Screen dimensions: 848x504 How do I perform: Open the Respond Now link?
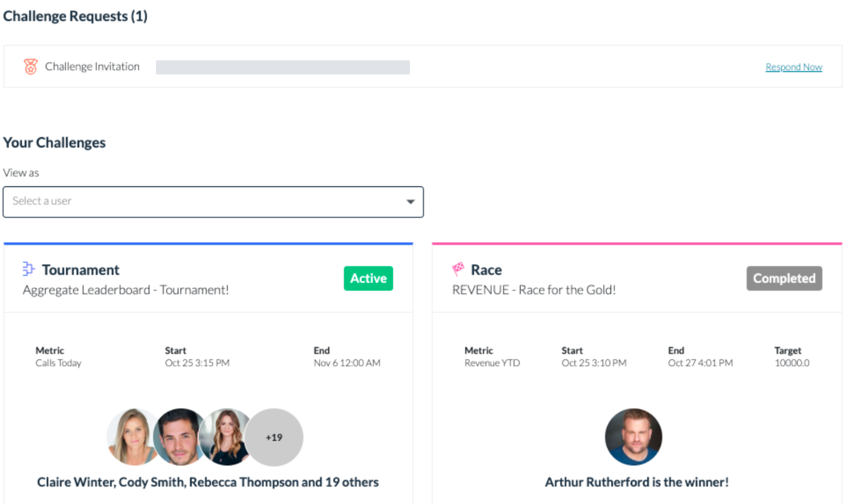(x=793, y=67)
